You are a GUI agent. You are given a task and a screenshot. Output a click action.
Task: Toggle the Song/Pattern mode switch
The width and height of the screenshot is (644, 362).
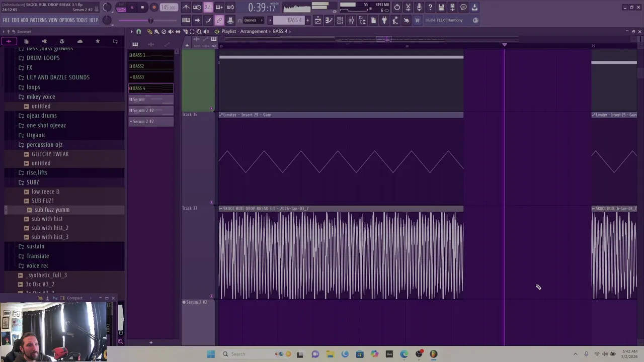click(121, 8)
